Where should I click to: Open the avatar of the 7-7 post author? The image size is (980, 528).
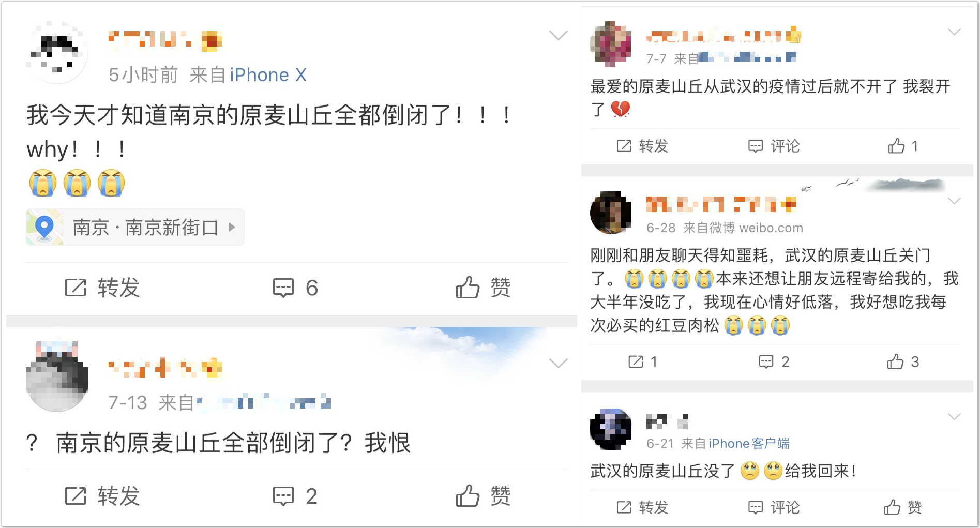[611, 44]
